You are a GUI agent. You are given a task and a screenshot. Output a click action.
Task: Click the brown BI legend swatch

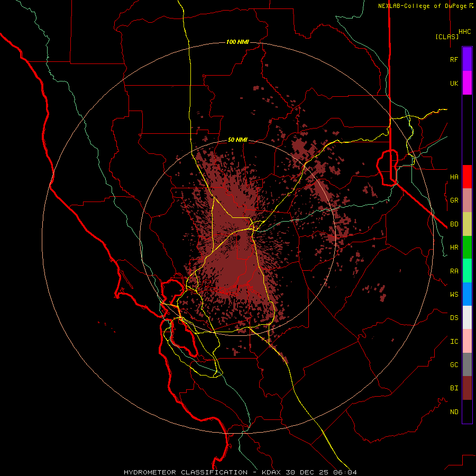pyautogui.click(x=467, y=388)
